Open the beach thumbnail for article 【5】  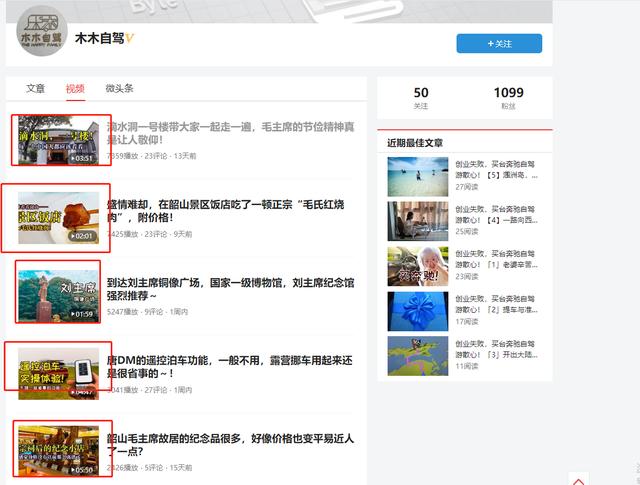417,178
